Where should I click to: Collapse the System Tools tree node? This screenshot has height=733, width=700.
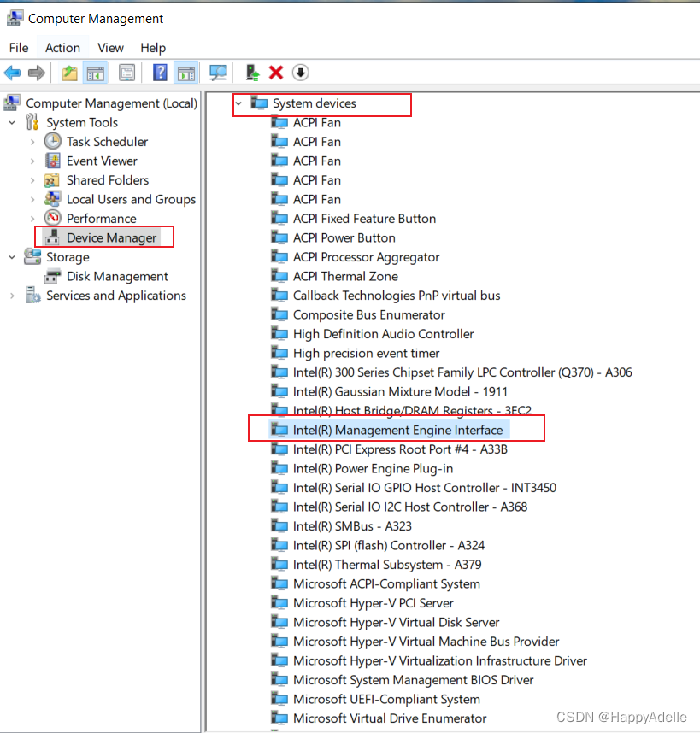point(12,123)
